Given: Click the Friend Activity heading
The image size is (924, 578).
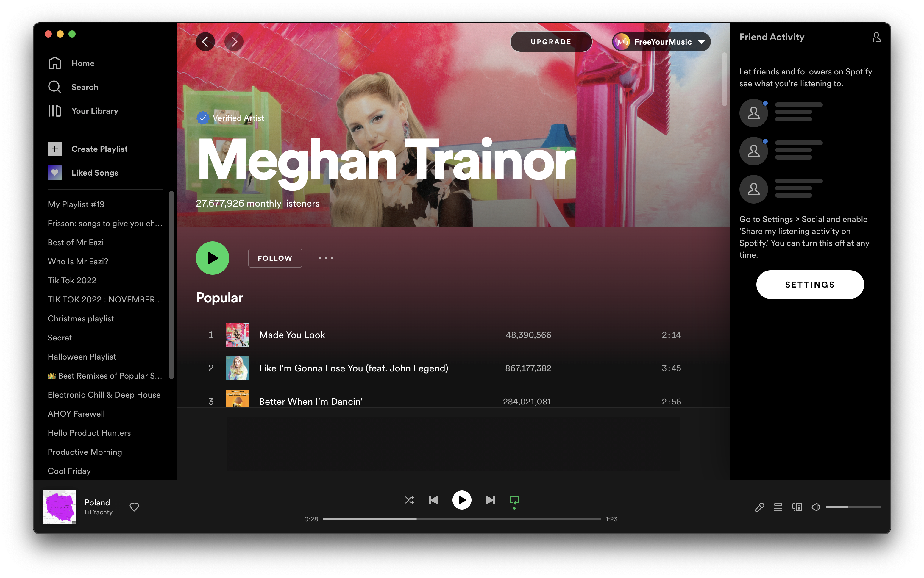Looking at the screenshot, I should point(772,37).
